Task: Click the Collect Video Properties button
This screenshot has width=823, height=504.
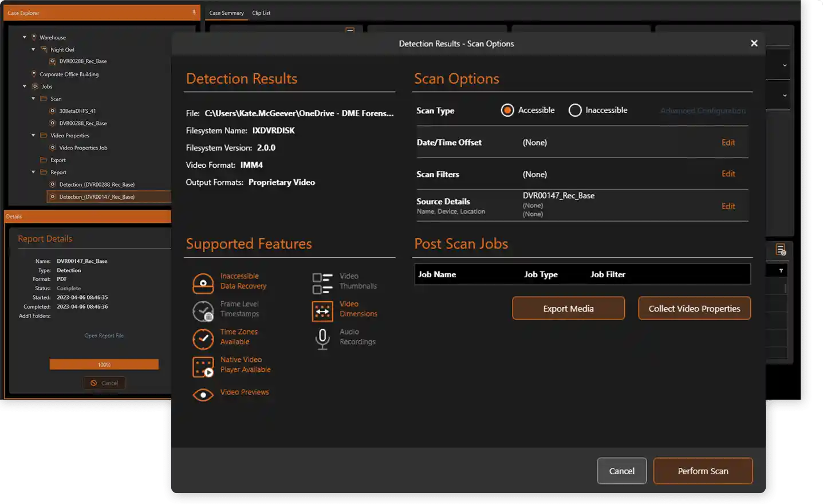Action: pyautogui.click(x=694, y=308)
